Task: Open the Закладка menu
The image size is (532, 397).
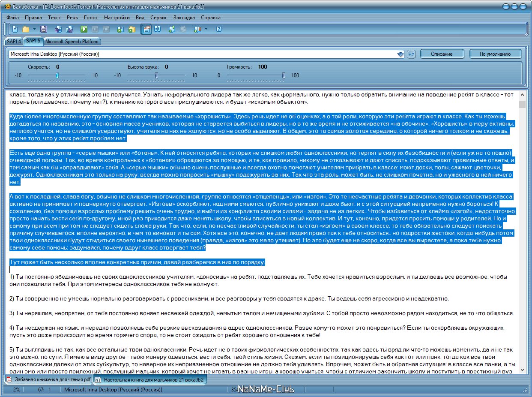Action: click(184, 18)
